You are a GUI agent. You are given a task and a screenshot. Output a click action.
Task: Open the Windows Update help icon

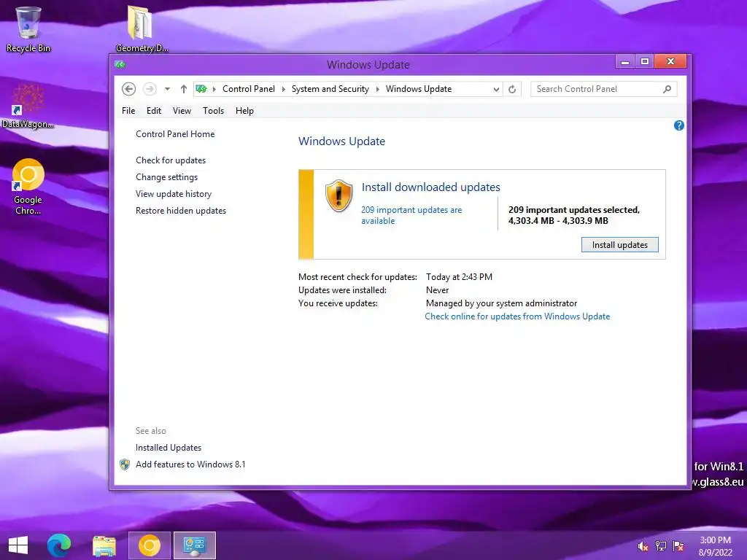[679, 125]
